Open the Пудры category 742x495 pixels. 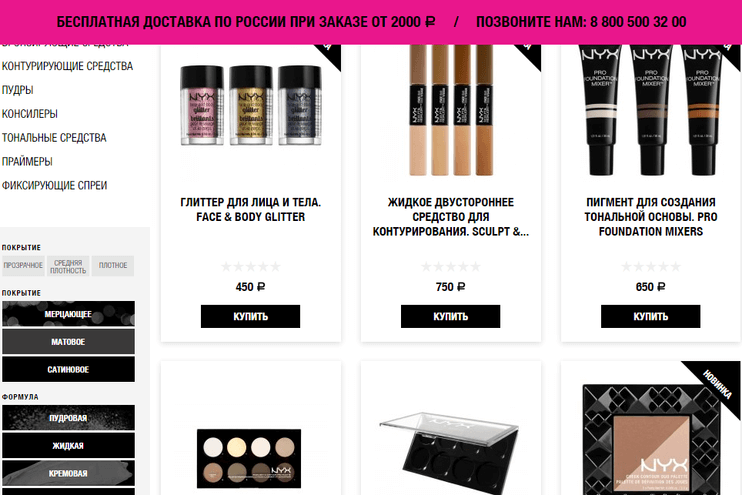(18, 90)
